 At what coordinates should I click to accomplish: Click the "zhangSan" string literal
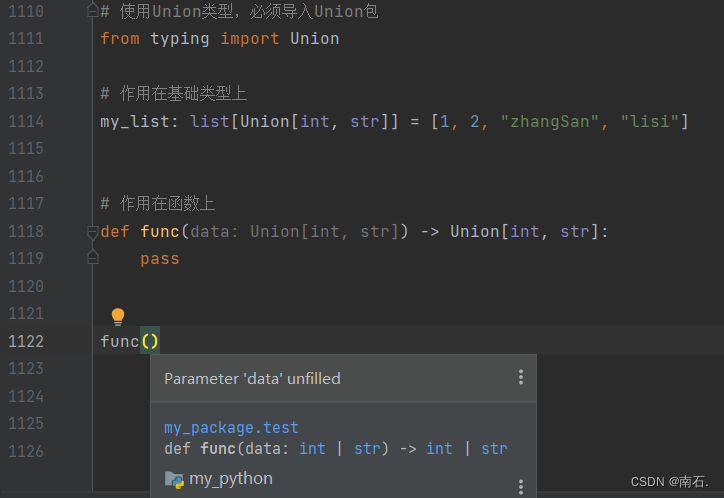point(549,122)
